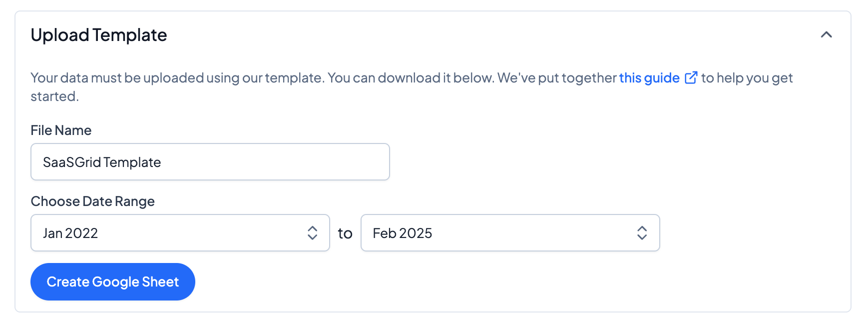This screenshot has height=325, width=868.
Task: Click the Upload Template heading
Action: coord(99,35)
